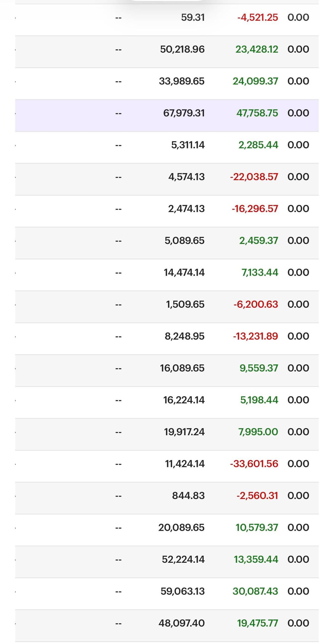Click the green 10,579.37 value
Viewport: 320px width, 644px height.
[257, 527]
